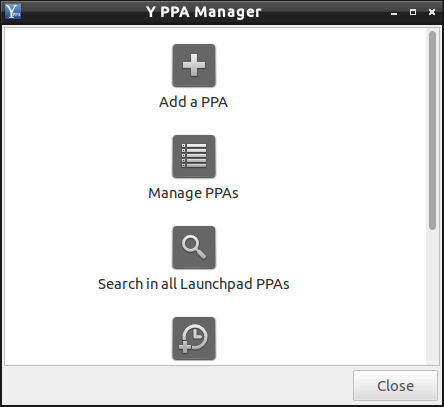Click the vertical scrollbar handle
Screen dimensions: 444x407
pos(433,130)
